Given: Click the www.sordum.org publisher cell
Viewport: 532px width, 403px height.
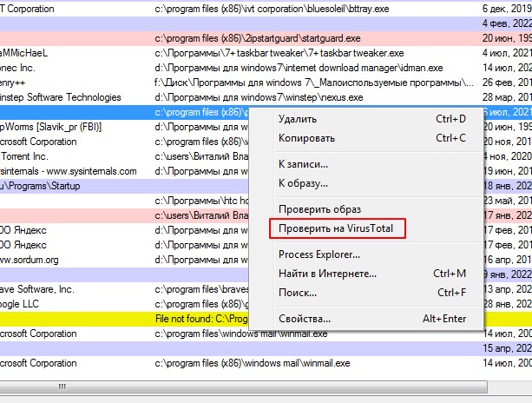Looking at the screenshot, I should (30, 260).
